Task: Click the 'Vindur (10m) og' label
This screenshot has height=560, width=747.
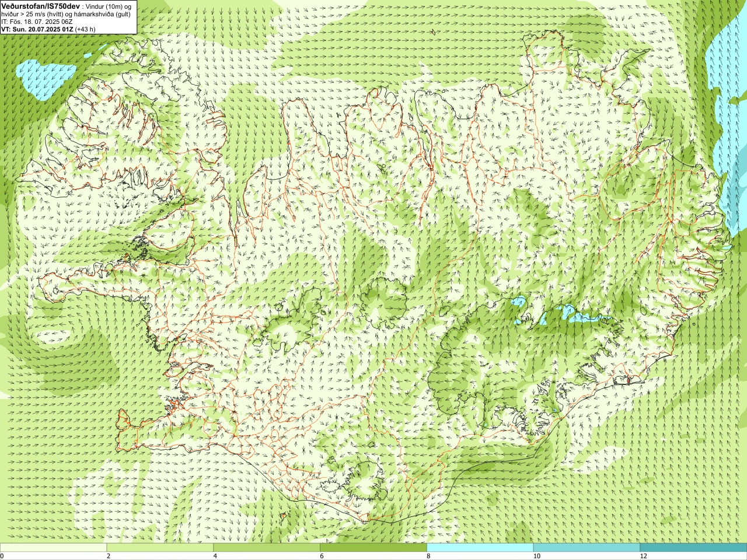Action: pyautogui.click(x=109, y=6)
